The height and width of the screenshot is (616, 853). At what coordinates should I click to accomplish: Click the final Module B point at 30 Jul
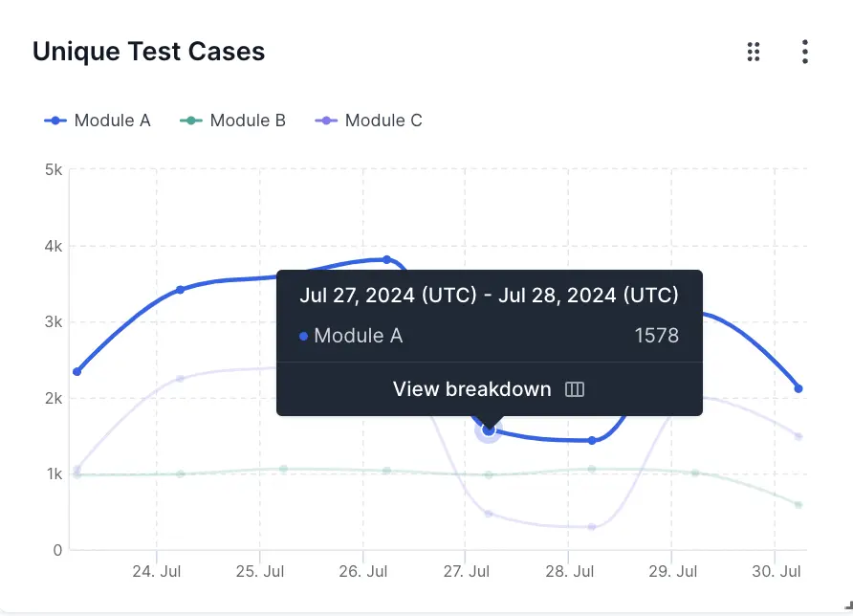point(798,505)
